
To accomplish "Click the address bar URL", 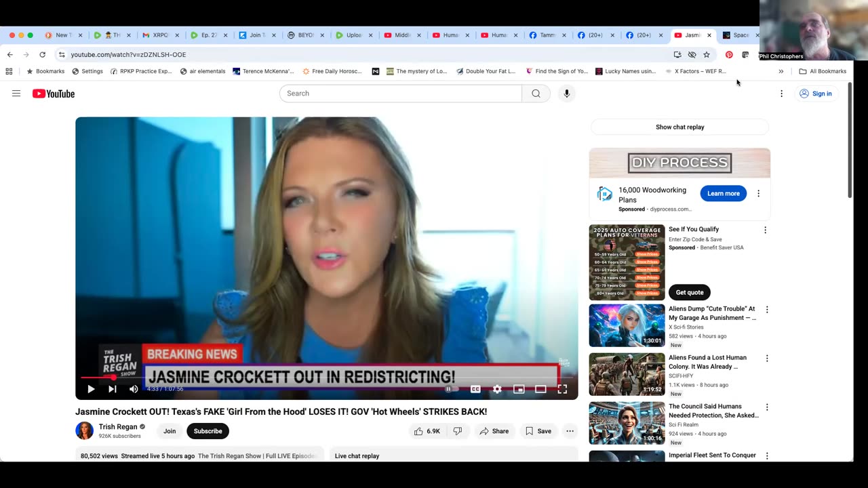I will [x=128, y=54].
